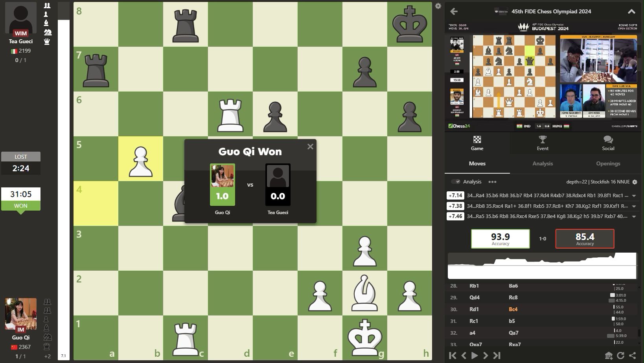
Task: Switch to the Analysis tab
Action: click(x=543, y=164)
